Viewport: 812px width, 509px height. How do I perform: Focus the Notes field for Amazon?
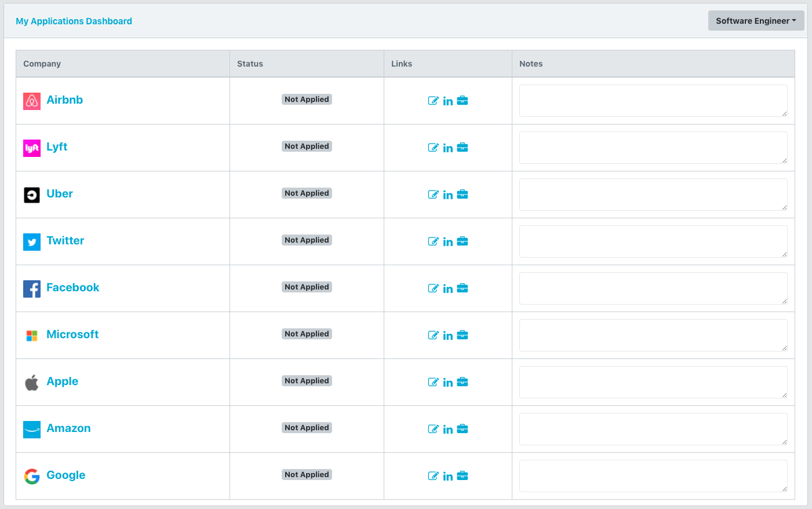click(x=653, y=429)
